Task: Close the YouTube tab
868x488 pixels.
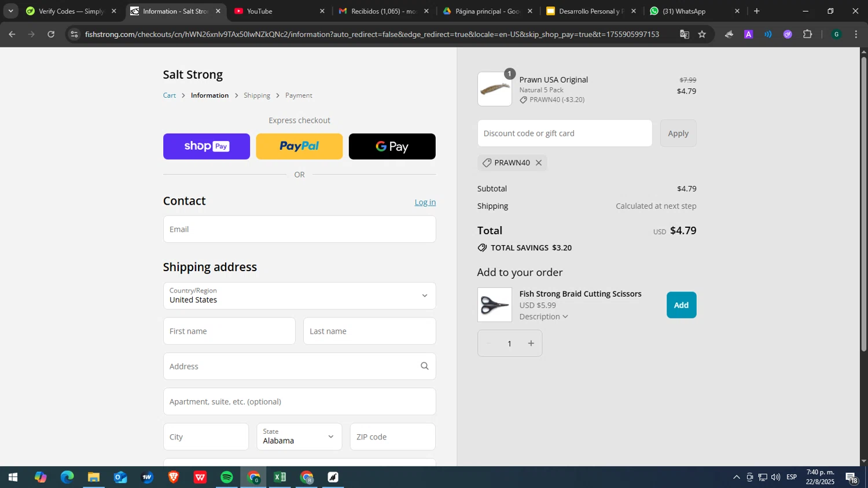Action: [322, 11]
